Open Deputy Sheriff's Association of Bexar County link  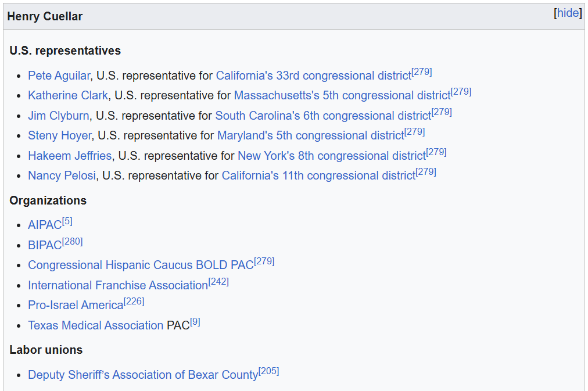144,375
